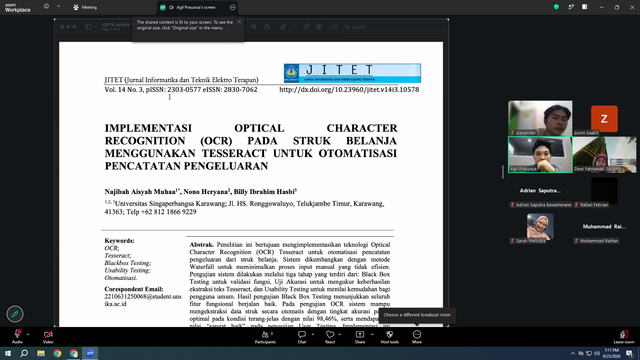The image size is (640, 360).
Task: Expand Audio options arrow
Action: coord(28,335)
